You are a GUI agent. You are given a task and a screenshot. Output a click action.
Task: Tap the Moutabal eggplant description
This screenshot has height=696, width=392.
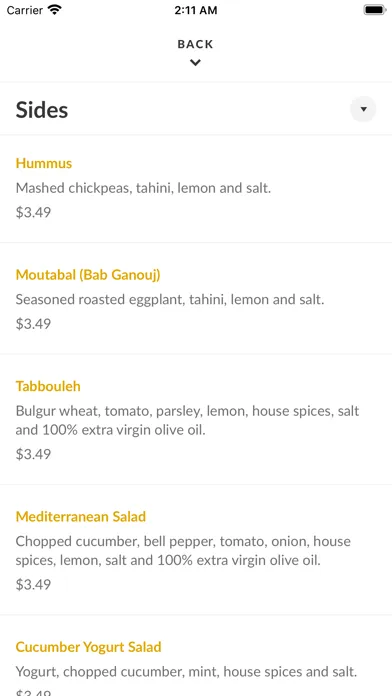170,300
